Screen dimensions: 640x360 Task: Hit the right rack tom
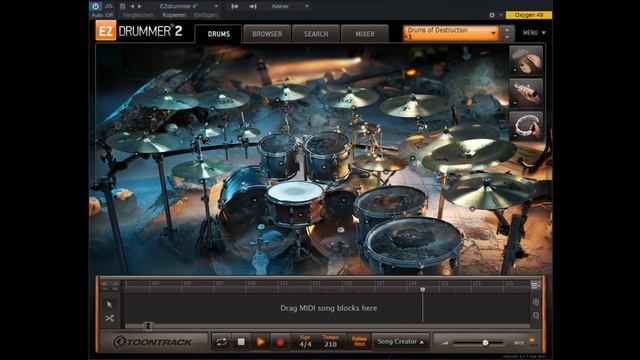[328, 155]
